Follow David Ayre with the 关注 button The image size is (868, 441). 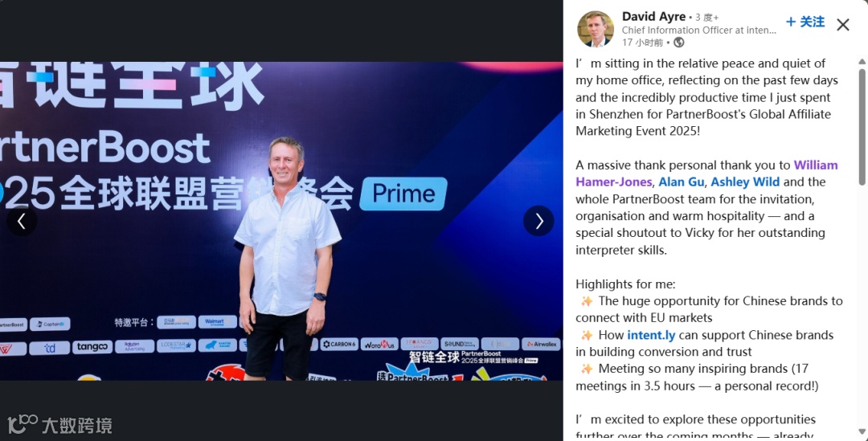click(805, 22)
